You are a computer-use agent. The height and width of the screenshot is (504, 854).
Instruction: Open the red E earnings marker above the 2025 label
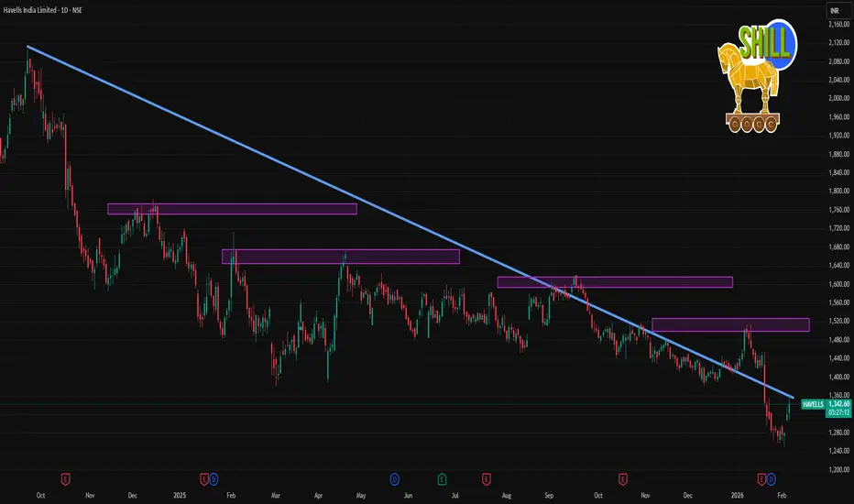(204, 479)
